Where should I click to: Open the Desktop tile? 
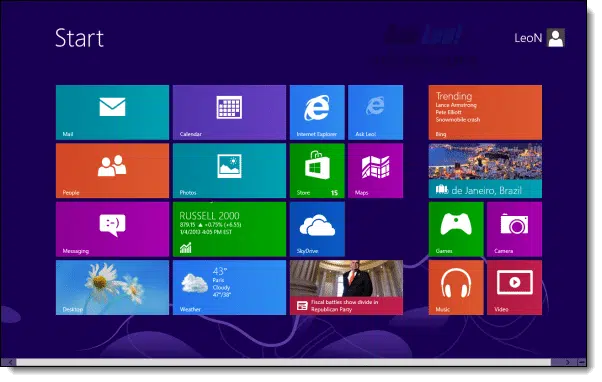(x=112, y=288)
